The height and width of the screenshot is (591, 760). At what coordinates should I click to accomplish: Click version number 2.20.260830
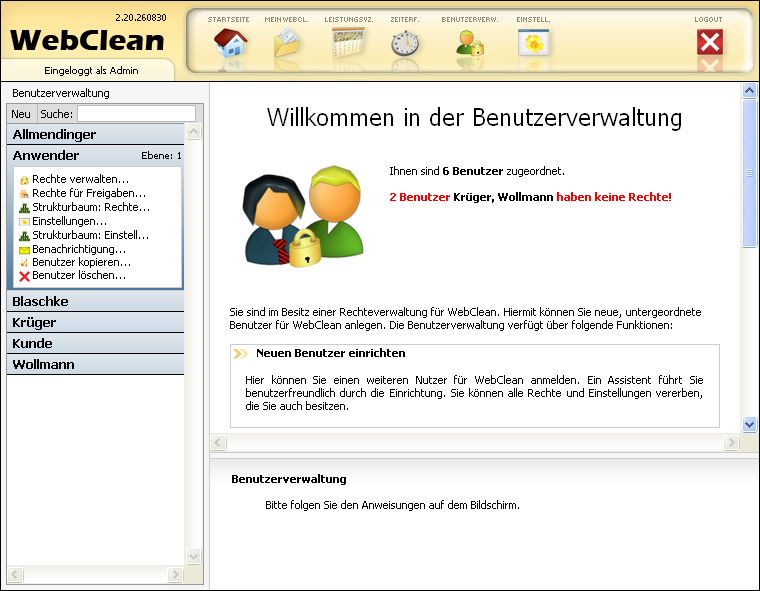point(141,17)
